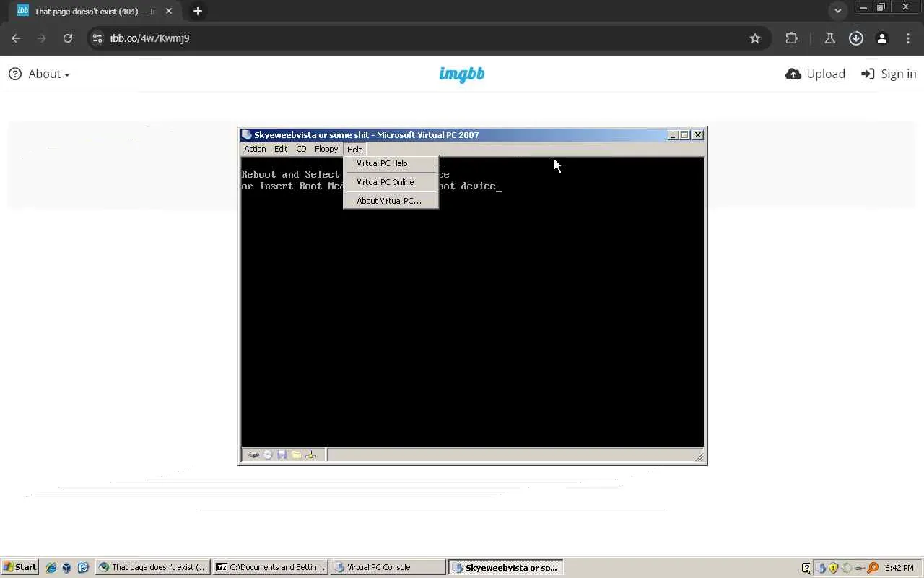Expand the About dropdown on imgbb
This screenshot has height=578, width=924.
(x=49, y=74)
